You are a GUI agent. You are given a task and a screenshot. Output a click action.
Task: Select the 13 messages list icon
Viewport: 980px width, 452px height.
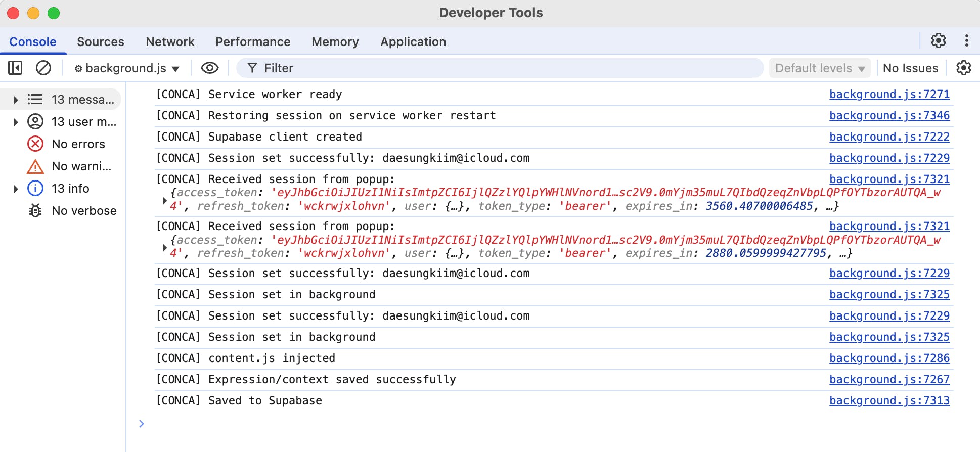tap(35, 99)
